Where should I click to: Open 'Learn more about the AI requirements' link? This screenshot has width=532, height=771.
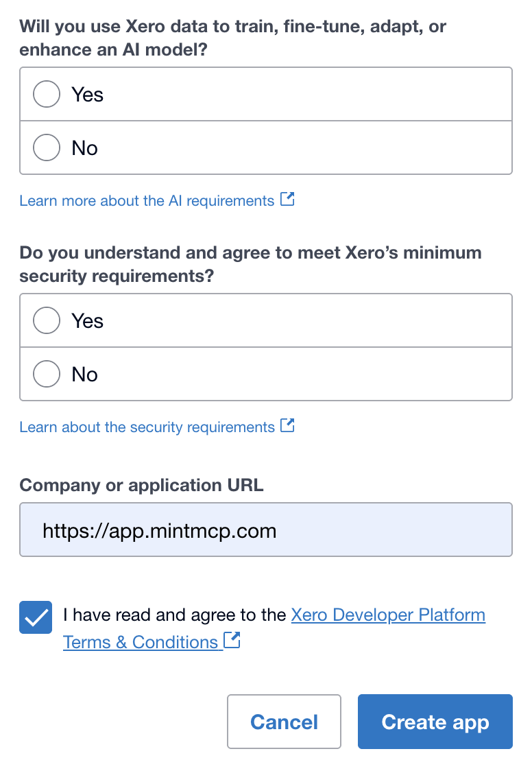pyautogui.click(x=147, y=200)
